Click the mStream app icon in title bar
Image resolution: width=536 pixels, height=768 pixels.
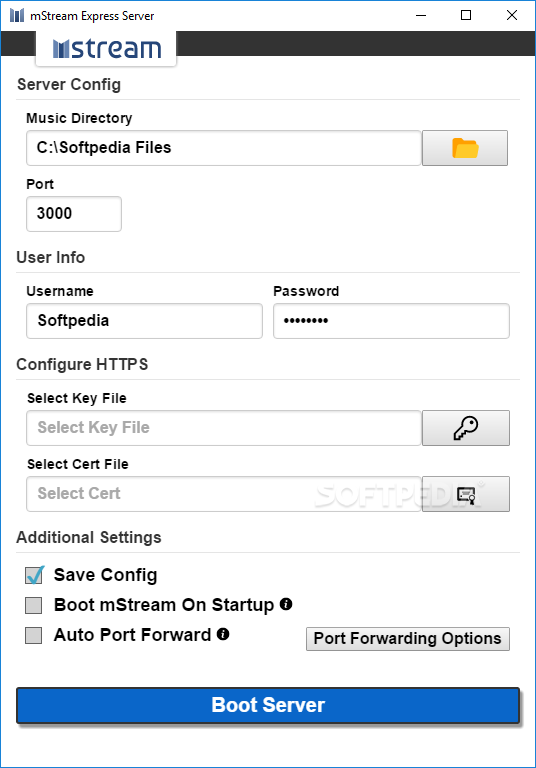point(17,15)
